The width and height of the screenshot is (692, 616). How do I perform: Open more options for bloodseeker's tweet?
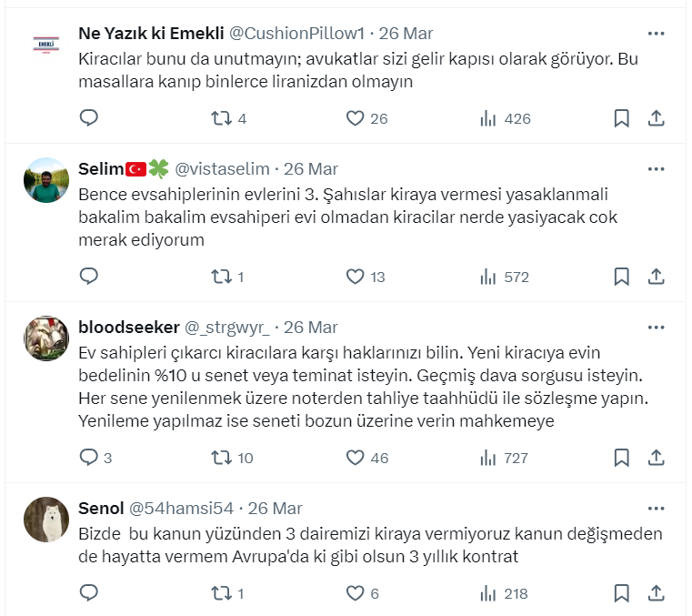656,328
